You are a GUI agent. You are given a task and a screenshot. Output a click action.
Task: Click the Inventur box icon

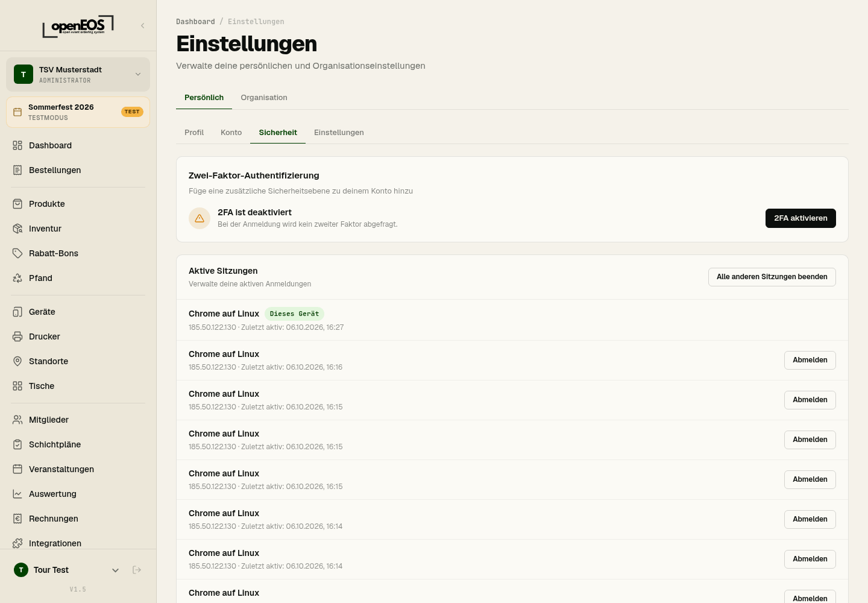pyautogui.click(x=17, y=229)
